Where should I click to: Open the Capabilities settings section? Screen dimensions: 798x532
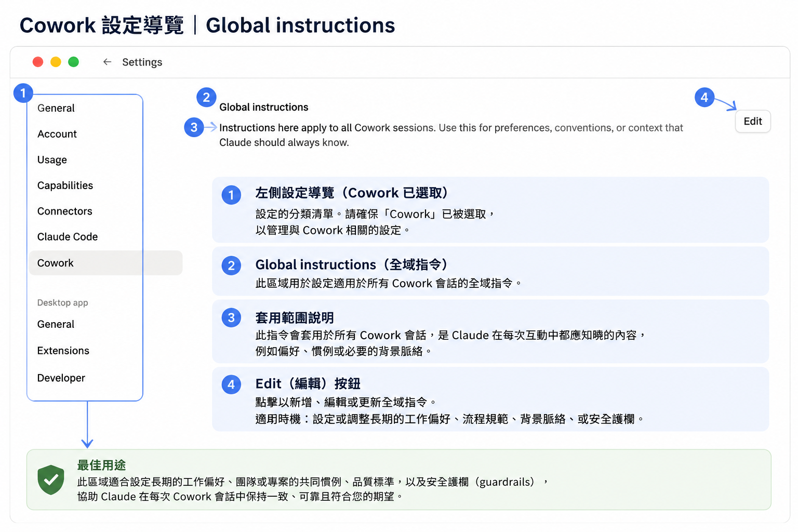click(65, 185)
